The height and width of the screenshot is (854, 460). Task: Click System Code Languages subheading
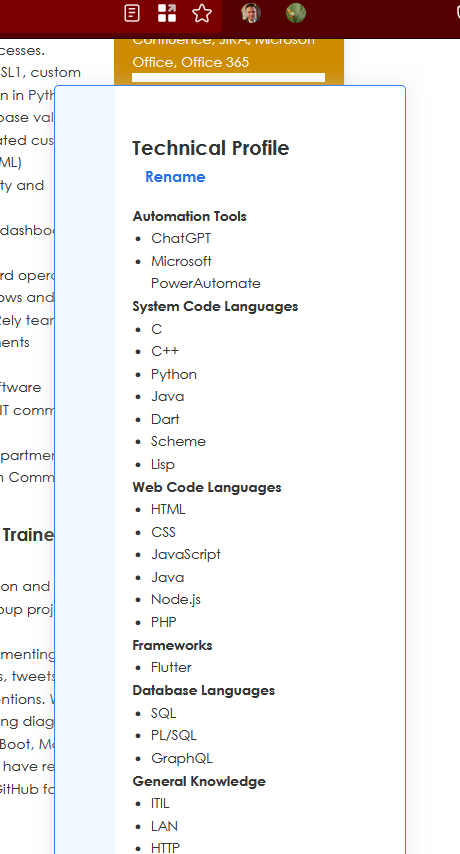point(215,307)
